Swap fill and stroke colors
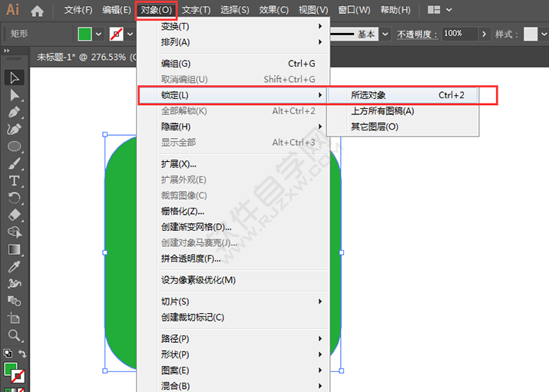This screenshot has width=549, height=392. tap(22, 354)
